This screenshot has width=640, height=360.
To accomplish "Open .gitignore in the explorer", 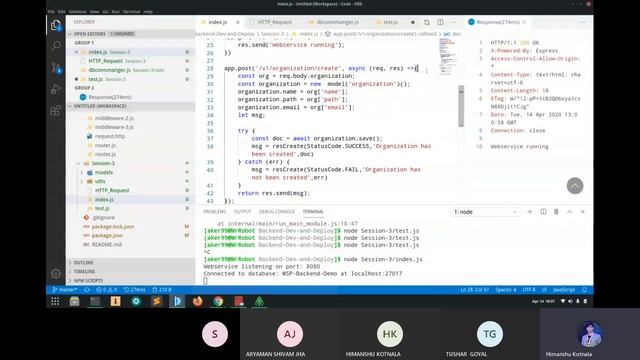I will [103, 218].
